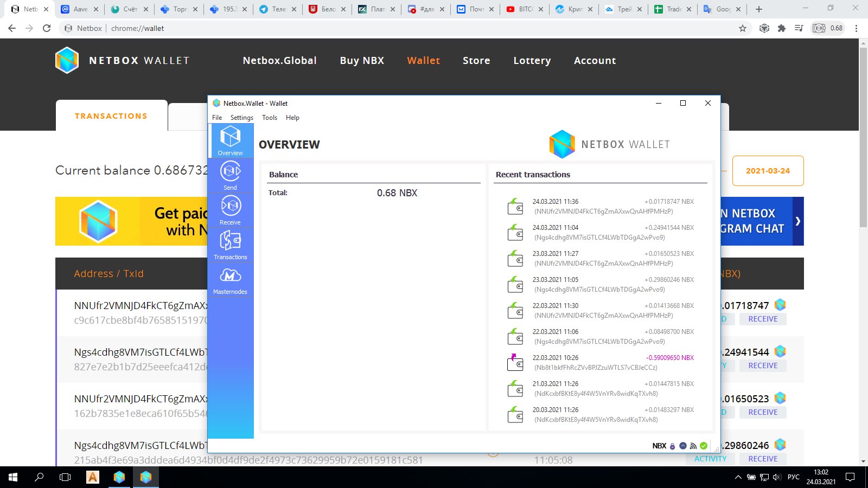Open the Overview section in wallet sidebar

[230, 140]
